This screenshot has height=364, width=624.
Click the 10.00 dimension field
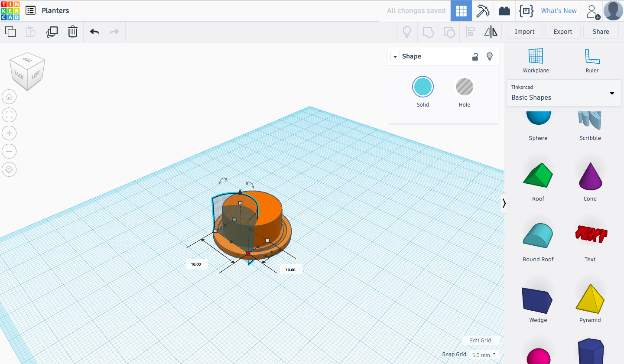pyautogui.click(x=290, y=270)
